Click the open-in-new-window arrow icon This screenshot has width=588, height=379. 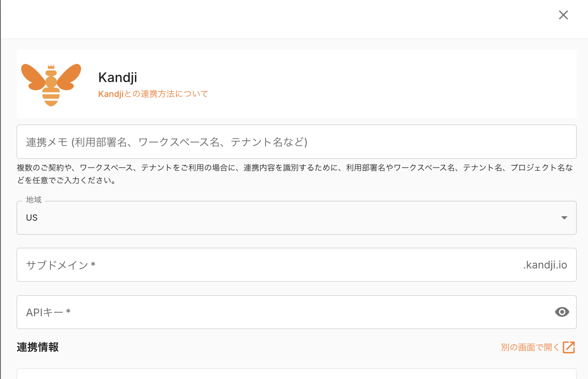coord(569,347)
